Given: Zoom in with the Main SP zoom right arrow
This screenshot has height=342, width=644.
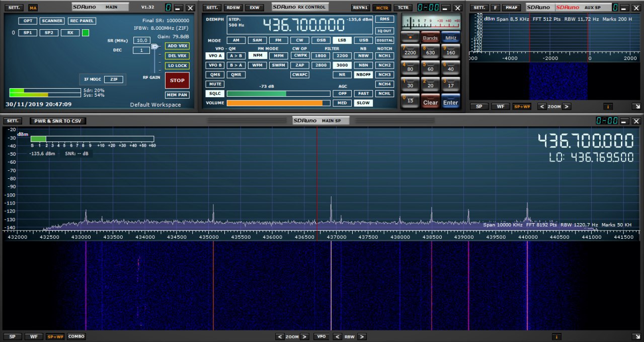Looking at the screenshot, I should coord(304,336).
